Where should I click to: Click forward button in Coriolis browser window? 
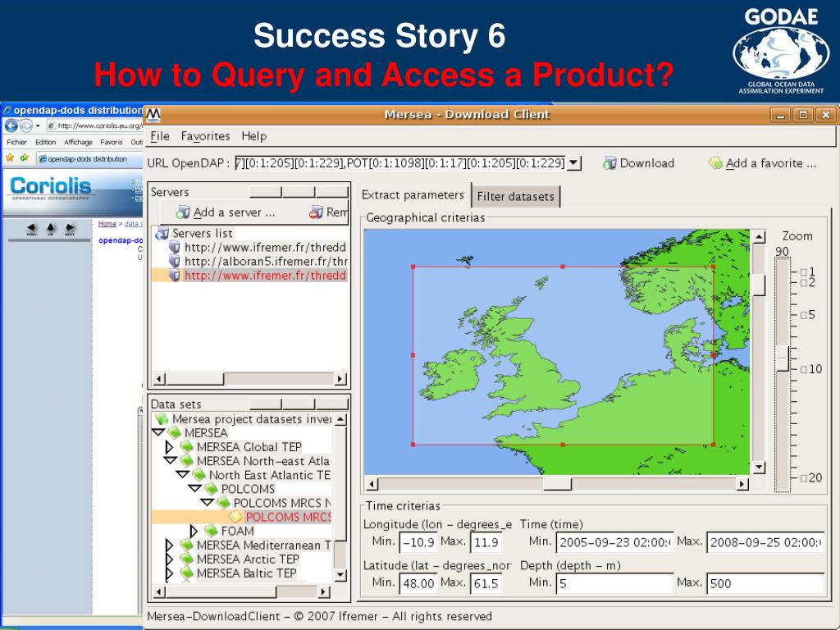25,126
